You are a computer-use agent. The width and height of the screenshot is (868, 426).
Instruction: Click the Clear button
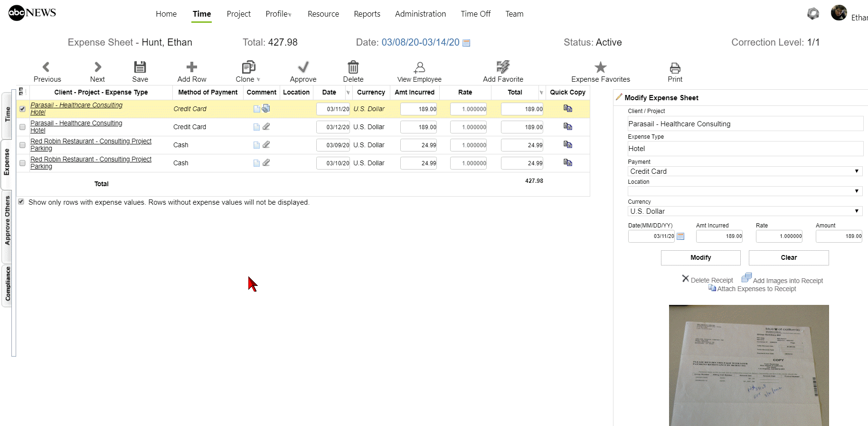(x=789, y=257)
